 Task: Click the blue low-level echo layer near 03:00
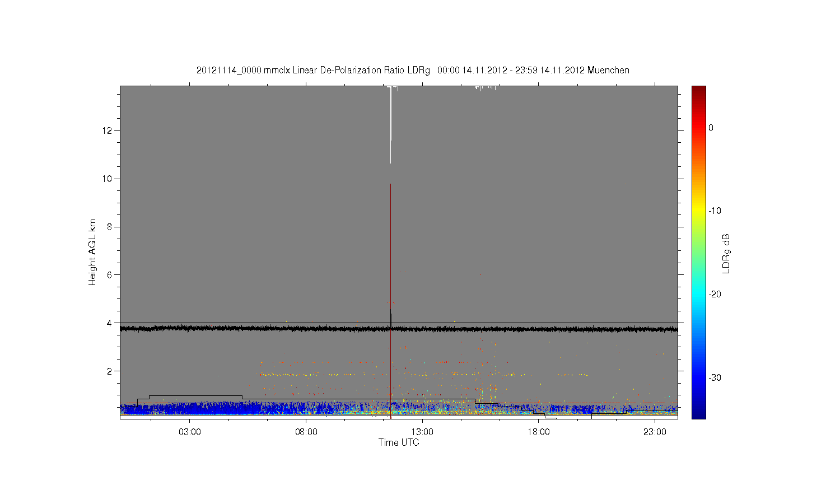[190, 408]
